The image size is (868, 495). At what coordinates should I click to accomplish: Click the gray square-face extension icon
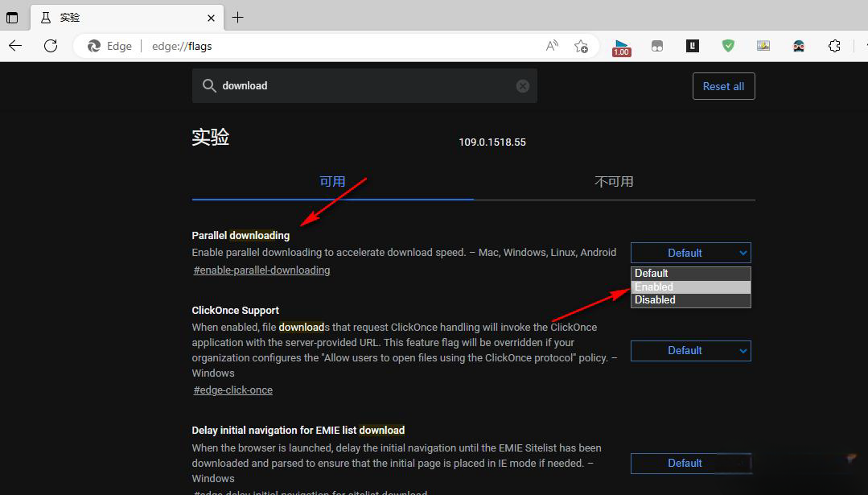coord(657,47)
